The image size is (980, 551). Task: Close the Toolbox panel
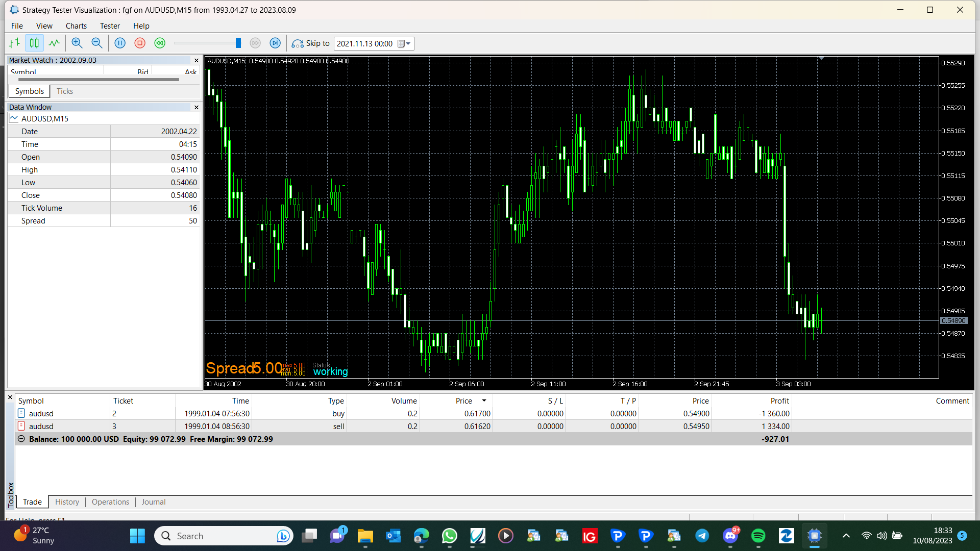[x=10, y=397]
